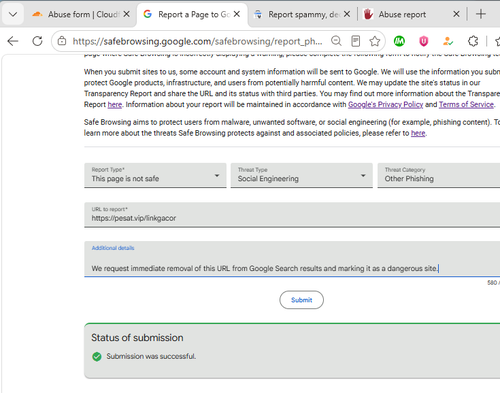The width and height of the screenshot is (500, 393).
Task: Switch to the Report a Page to Google tab
Action: 192,14
